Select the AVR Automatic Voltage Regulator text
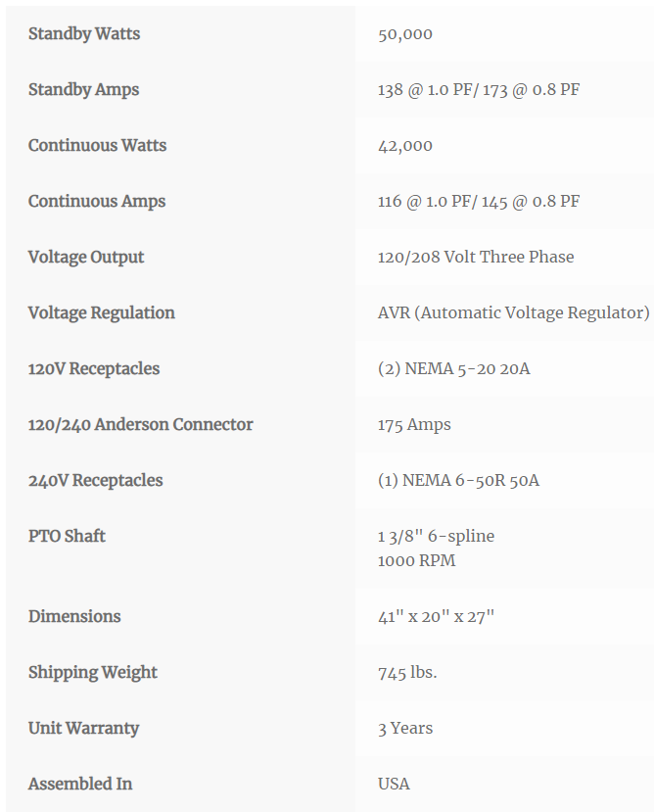The width and height of the screenshot is (654, 812). click(514, 313)
